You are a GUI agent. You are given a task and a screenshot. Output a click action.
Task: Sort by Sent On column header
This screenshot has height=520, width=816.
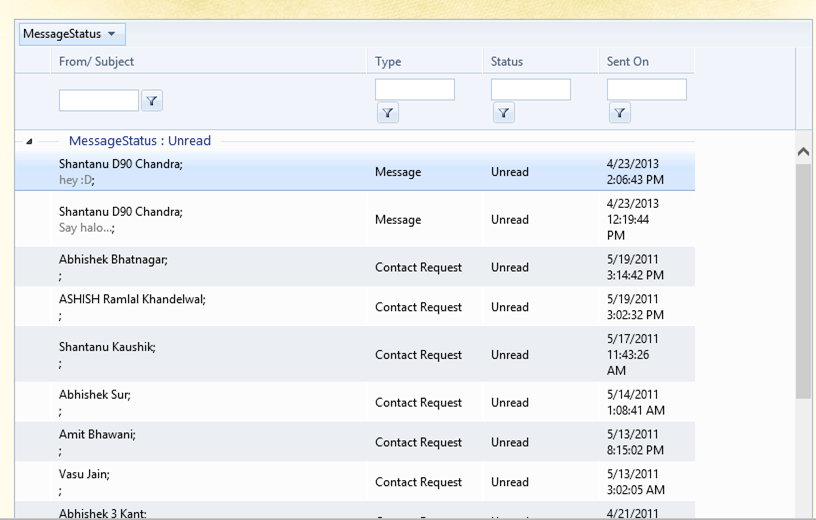[x=628, y=62]
